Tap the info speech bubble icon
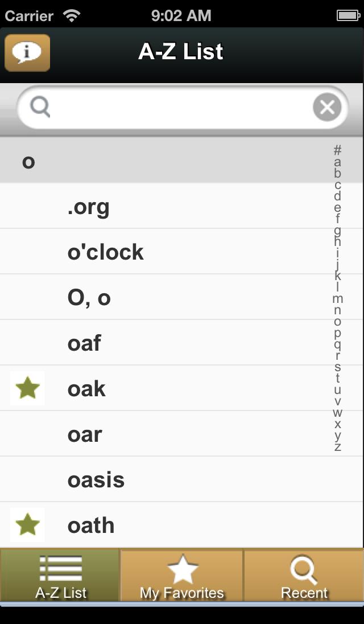This screenshot has width=364, height=624. pos(27,52)
